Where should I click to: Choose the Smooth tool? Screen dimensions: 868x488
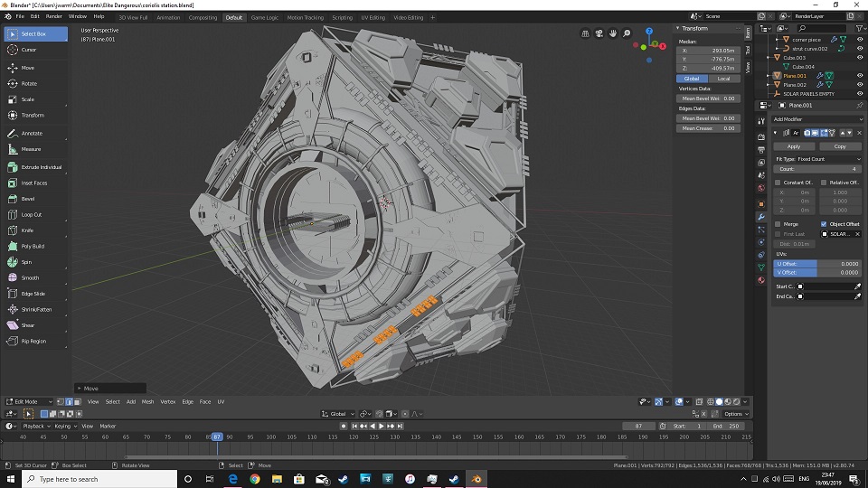pos(36,277)
